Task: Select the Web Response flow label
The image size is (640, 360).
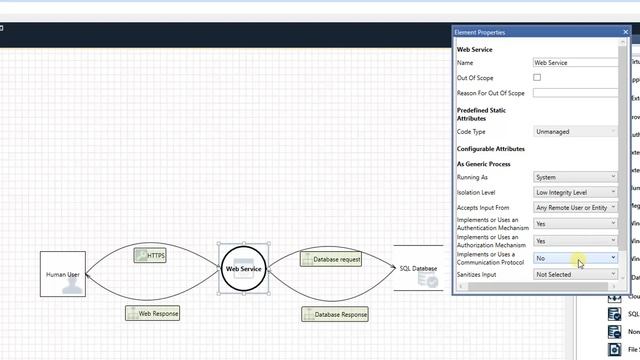Action: pyautogui.click(x=153, y=313)
